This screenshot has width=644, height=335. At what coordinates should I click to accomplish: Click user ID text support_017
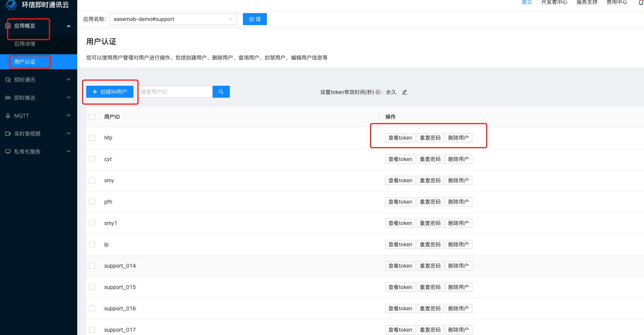point(120,330)
